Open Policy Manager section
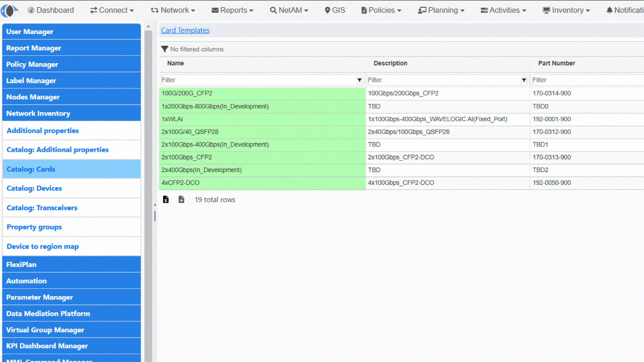This screenshot has width=644, height=362. (x=72, y=64)
